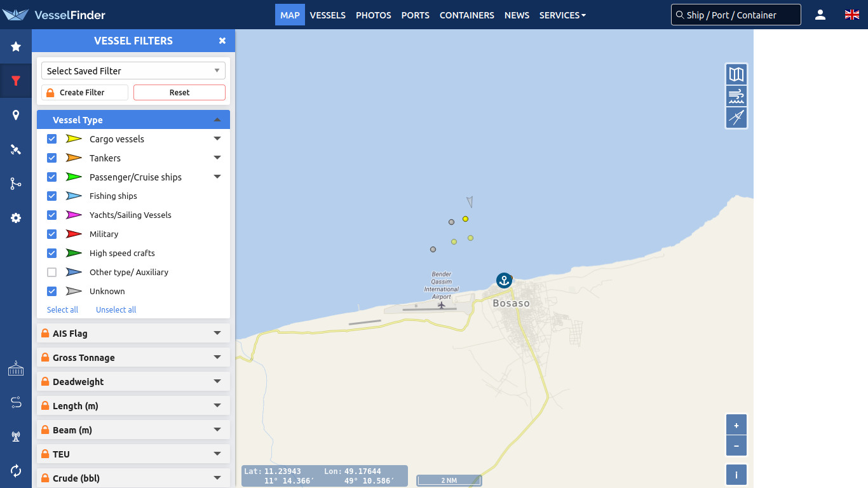Image resolution: width=868 pixels, height=488 pixels.
Task: Zoom in on the map
Action: [736, 425]
